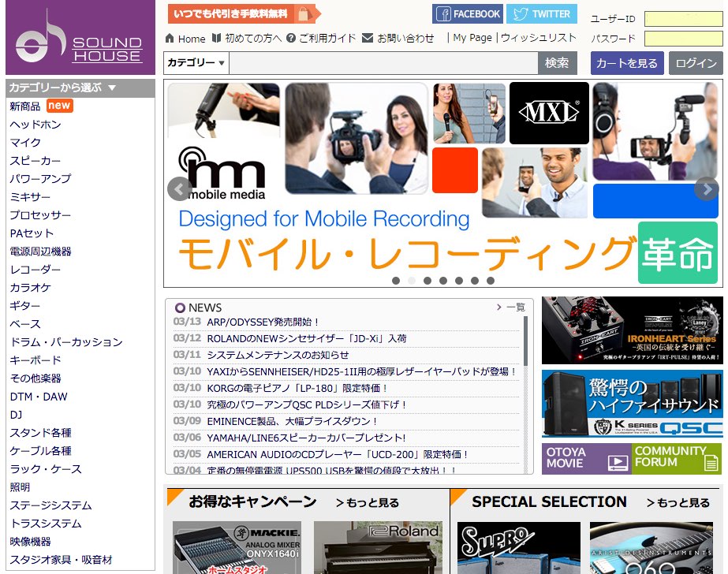Select the third carousel dot
728x574 pixels.
(427, 280)
